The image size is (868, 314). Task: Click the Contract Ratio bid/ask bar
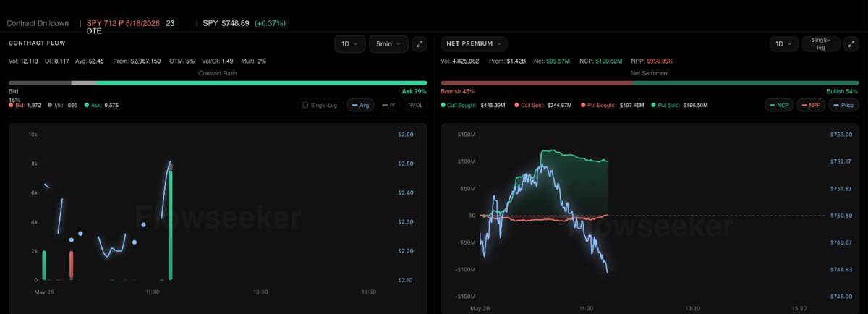pyautogui.click(x=217, y=82)
